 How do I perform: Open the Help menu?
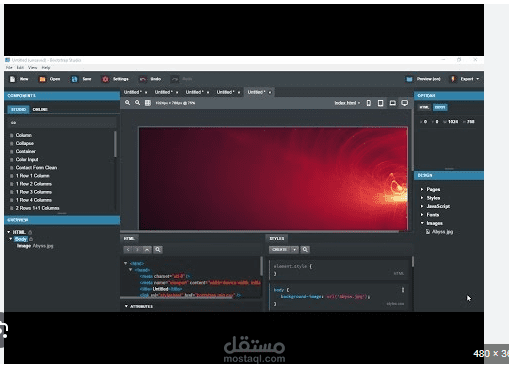pos(46,67)
